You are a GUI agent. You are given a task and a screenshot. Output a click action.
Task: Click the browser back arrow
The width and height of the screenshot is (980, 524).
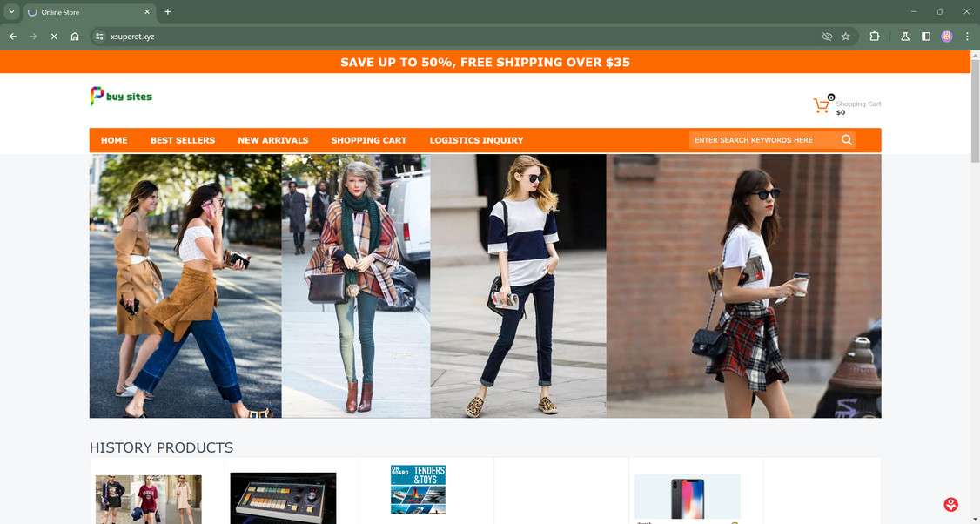[12, 37]
